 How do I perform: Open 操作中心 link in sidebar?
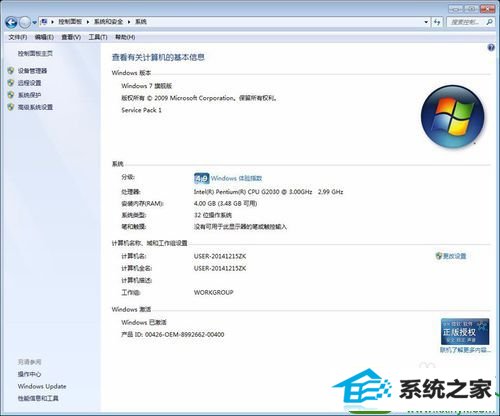click(29, 374)
